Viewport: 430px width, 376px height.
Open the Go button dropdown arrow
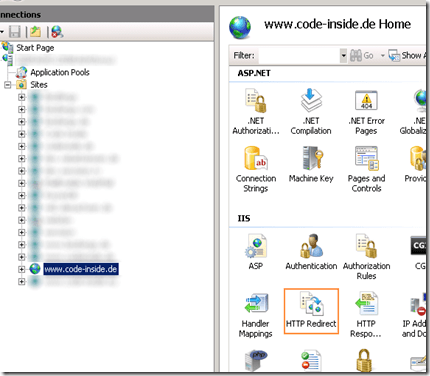point(382,55)
